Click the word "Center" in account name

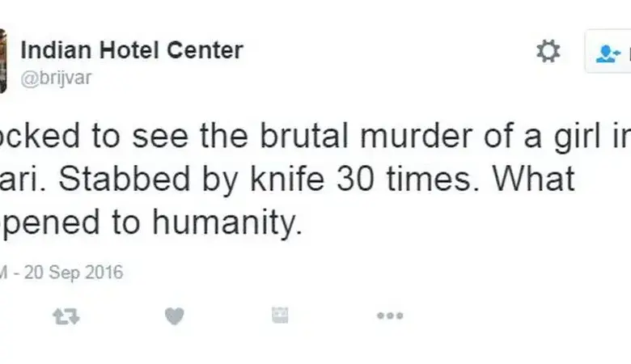coord(207,50)
